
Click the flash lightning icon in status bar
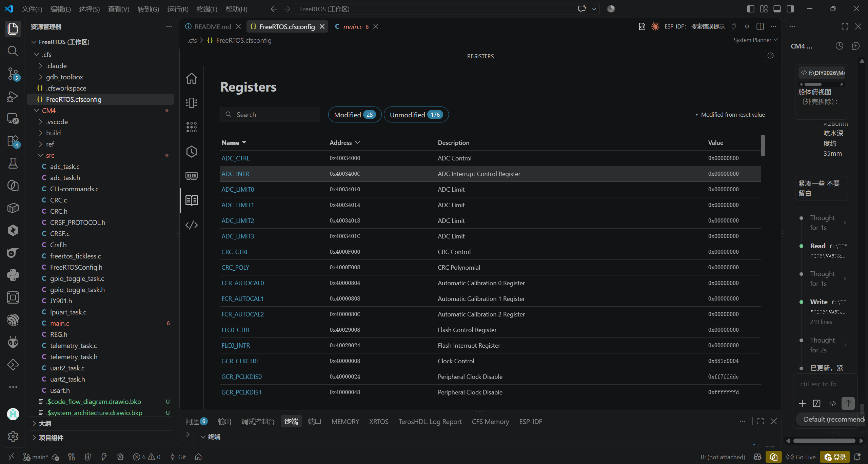pos(104,457)
